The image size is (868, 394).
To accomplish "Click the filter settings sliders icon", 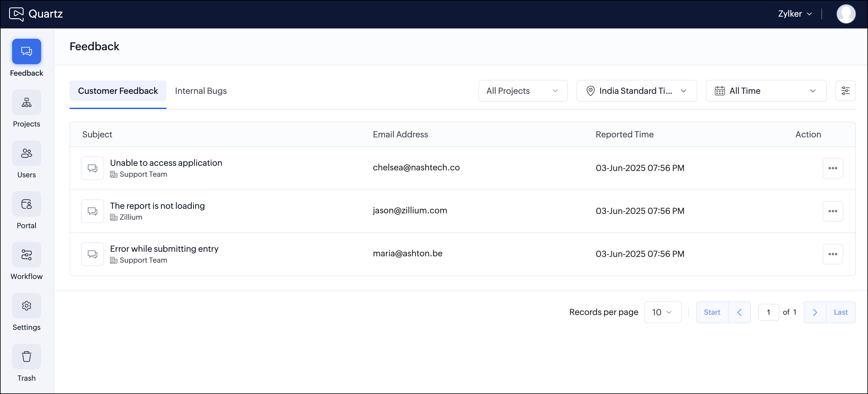I will [845, 91].
